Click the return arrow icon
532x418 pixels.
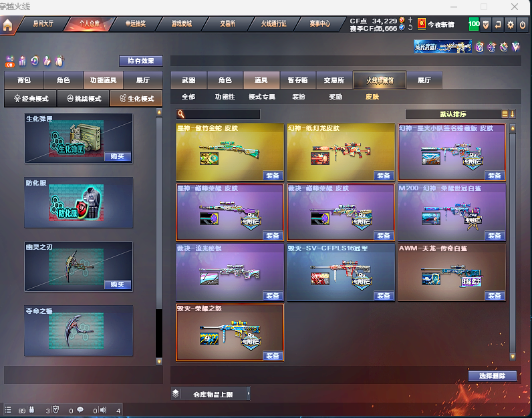(x=498, y=25)
